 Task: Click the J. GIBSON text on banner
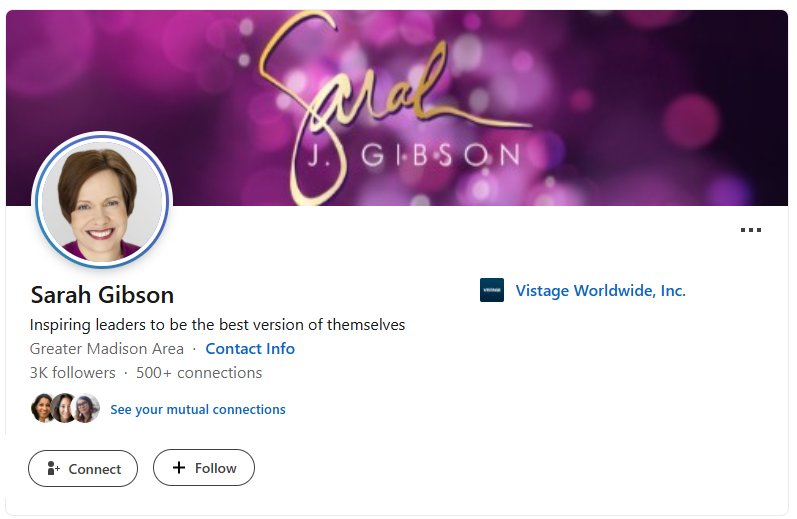[415, 155]
